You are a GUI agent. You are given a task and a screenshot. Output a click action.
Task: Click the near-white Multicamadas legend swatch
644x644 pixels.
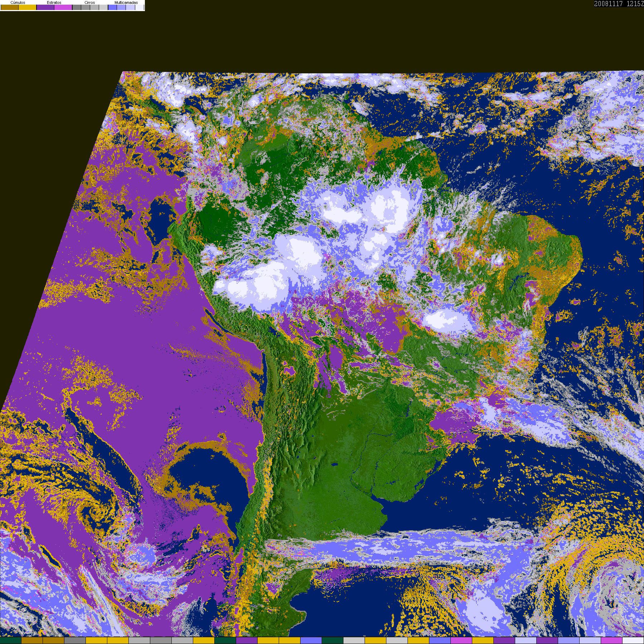click(140, 7)
